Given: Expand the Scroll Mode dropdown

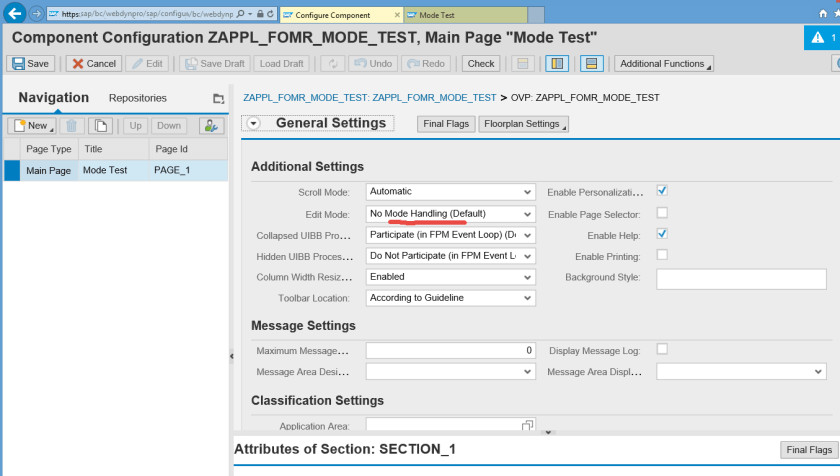Looking at the screenshot, I should (x=451, y=191).
